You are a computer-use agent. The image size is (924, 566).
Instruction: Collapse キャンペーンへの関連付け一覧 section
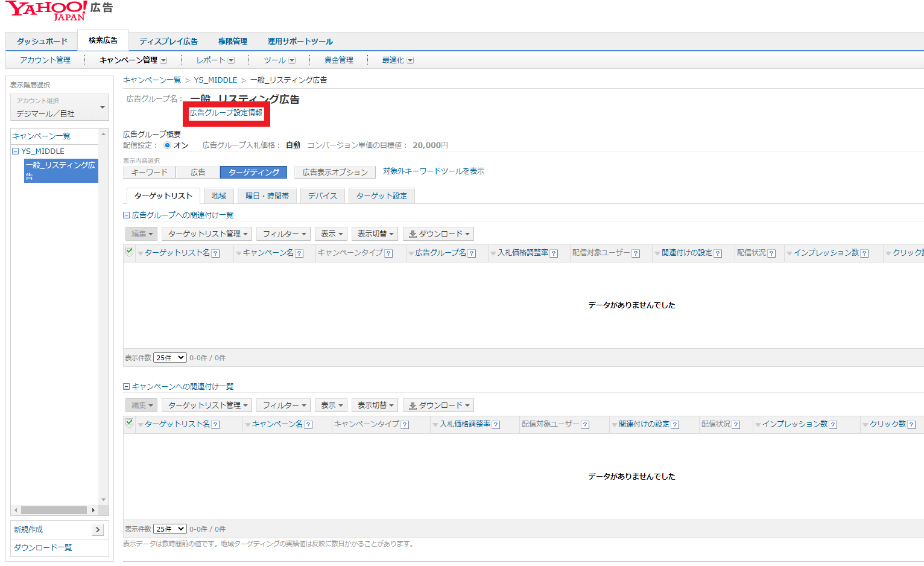coord(127,387)
